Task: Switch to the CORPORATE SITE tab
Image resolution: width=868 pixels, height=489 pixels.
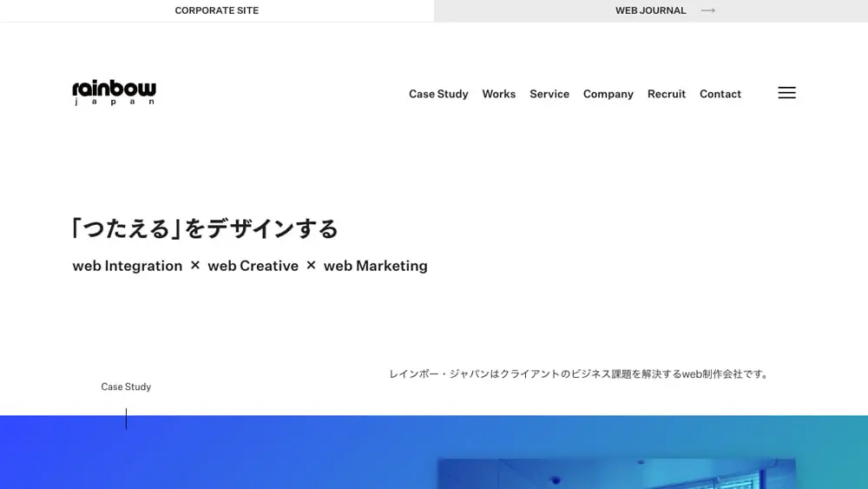Action: point(217,10)
